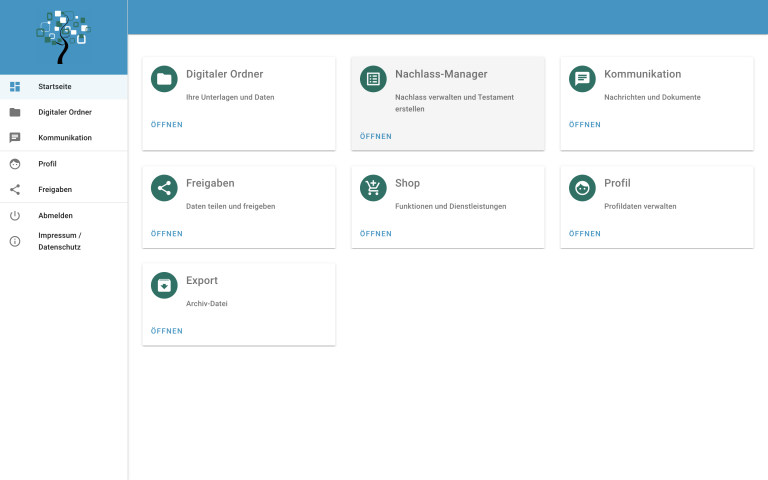Click the tree logo in top left
Screen dimensions: 768x480
[63, 37]
